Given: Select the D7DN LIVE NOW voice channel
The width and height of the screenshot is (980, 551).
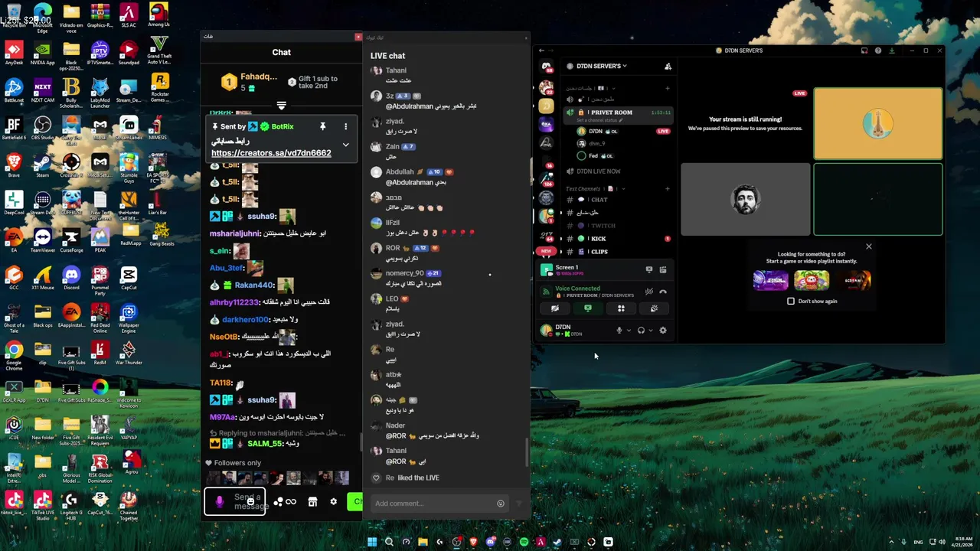Looking at the screenshot, I should [x=617, y=171].
